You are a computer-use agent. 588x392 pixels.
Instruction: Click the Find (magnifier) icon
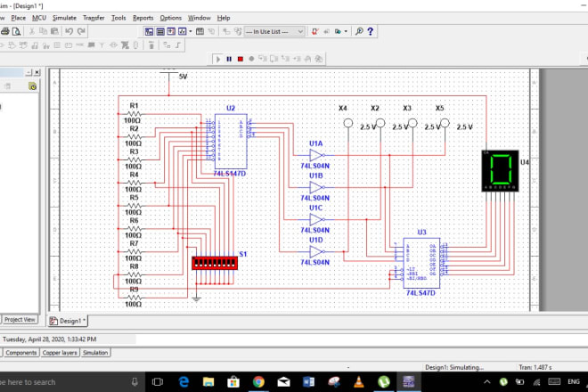(x=359, y=31)
